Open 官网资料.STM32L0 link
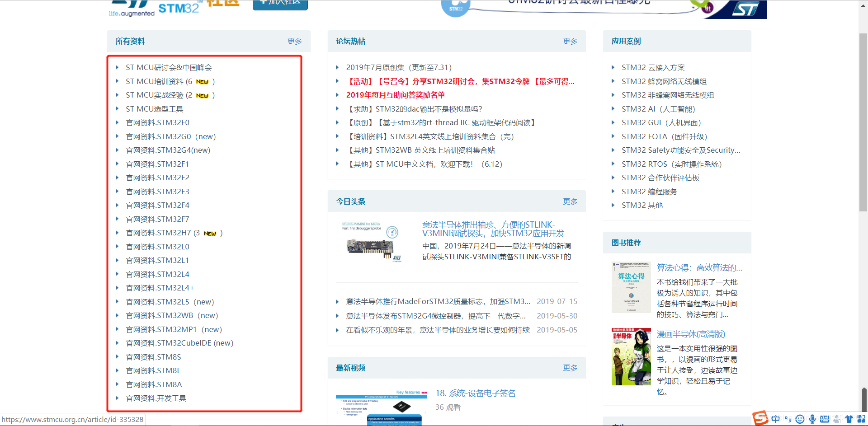The image size is (868, 426). (x=157, y=247)
